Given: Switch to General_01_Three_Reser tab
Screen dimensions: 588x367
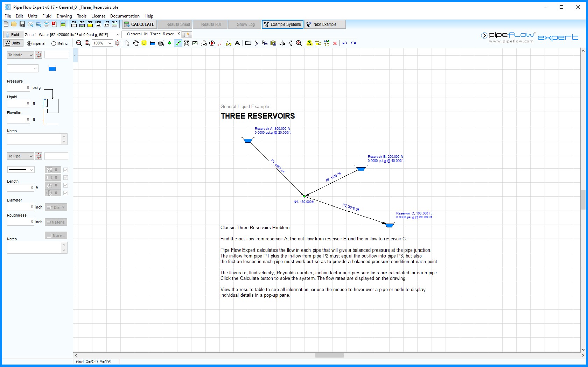Looking at the screenshot, I should pyautogui.click(x=151, y=34).
